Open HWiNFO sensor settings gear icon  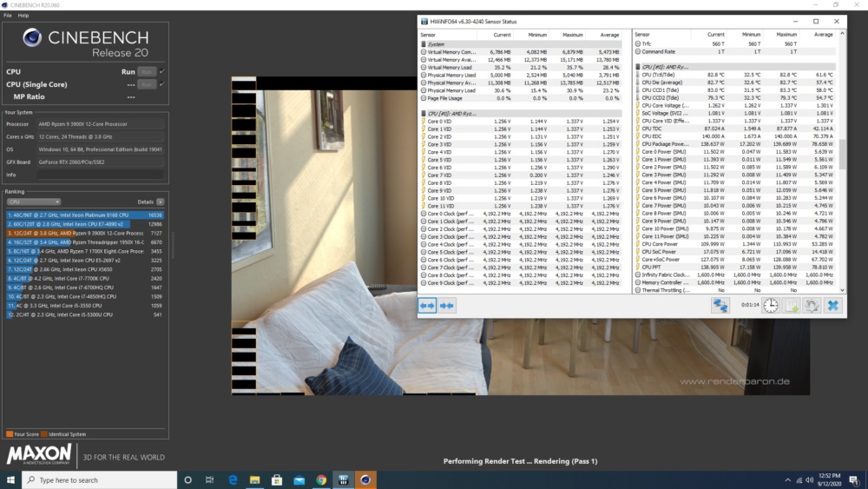(812, 305)
